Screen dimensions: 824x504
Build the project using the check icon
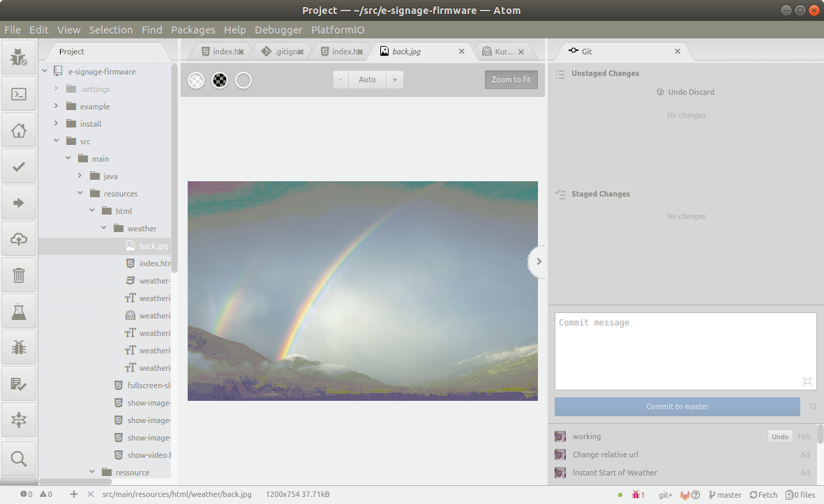tap(19, 166)
